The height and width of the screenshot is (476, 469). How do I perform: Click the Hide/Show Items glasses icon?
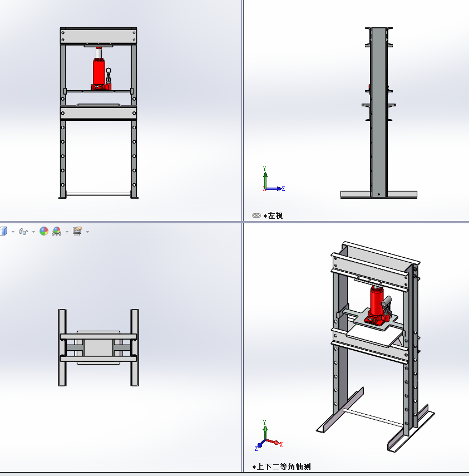pyautogui.click(x=23, y=232)
